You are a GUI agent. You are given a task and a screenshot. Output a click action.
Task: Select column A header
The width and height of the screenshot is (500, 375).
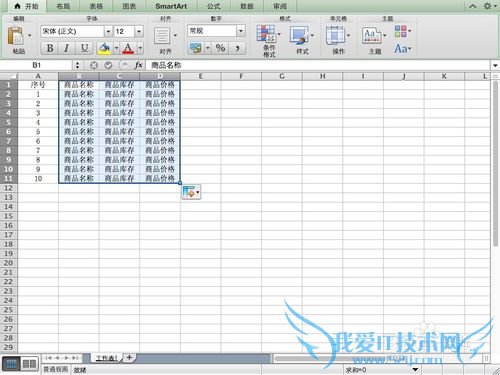pos(38,76)
